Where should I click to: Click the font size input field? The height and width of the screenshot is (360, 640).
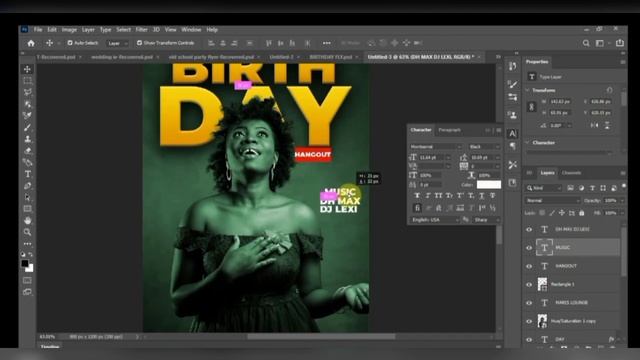[x=432, y=158]
